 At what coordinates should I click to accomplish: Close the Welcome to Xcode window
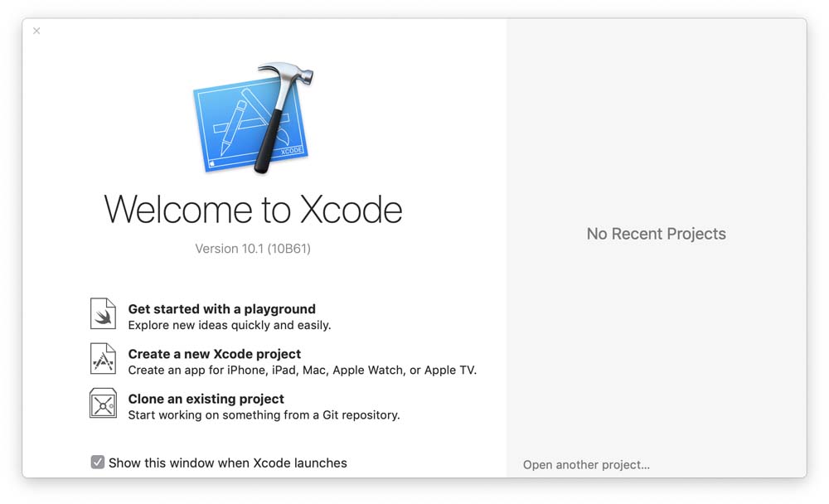[x=36, y=31]
